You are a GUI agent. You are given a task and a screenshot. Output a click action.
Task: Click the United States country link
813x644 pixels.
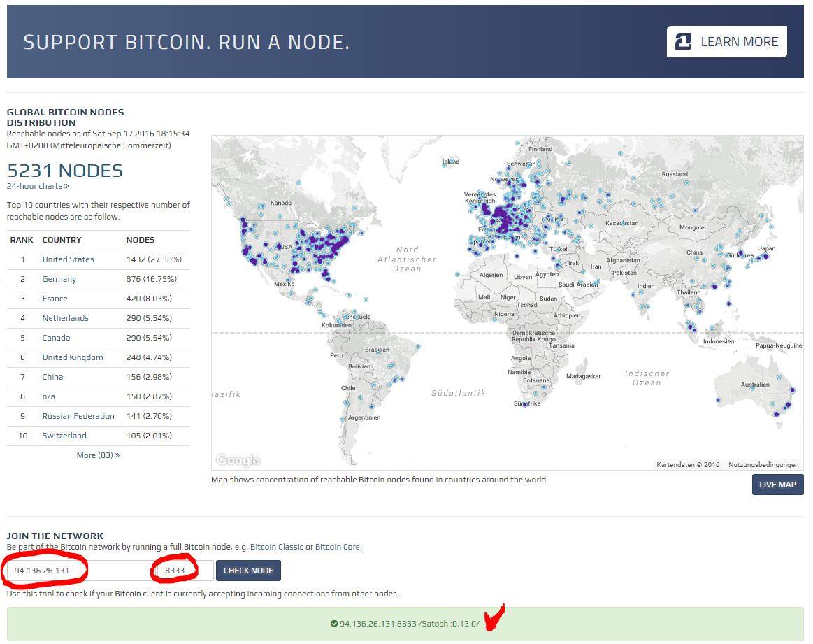[x=68, y=259]
